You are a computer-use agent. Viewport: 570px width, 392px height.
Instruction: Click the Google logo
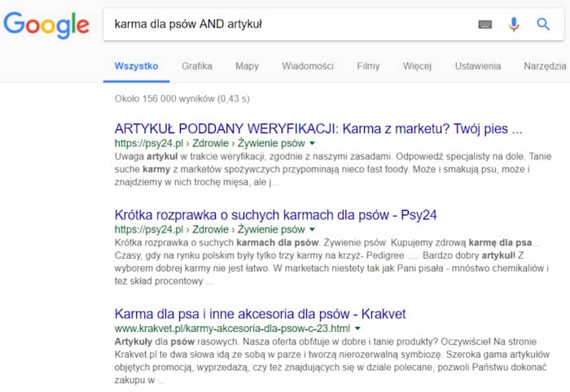tap(46, 24)
